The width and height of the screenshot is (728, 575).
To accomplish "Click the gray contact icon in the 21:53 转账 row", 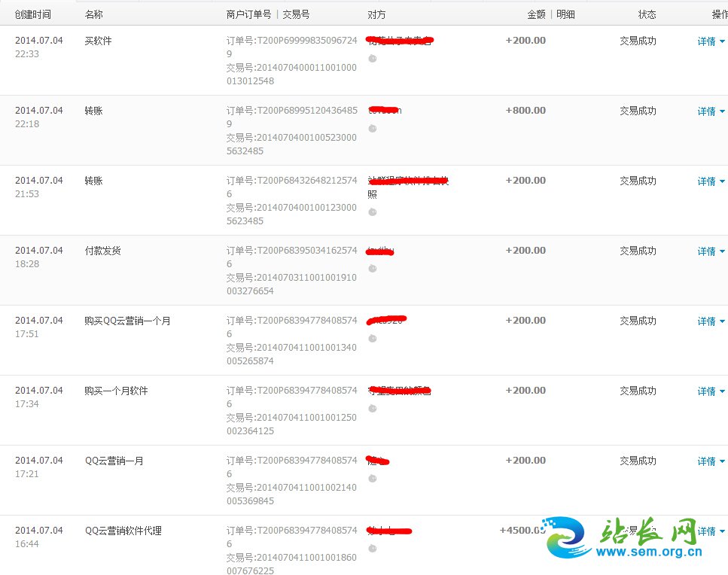I will tap(372, 212).
